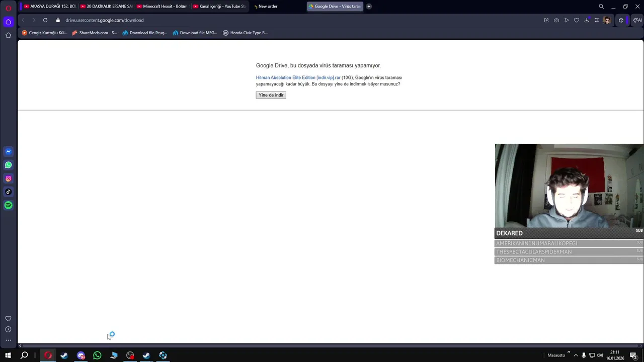Open the sidebar heart icon near bottom
Image resolution: width=644 pixels, height=362 pixels.
point(8,319)
